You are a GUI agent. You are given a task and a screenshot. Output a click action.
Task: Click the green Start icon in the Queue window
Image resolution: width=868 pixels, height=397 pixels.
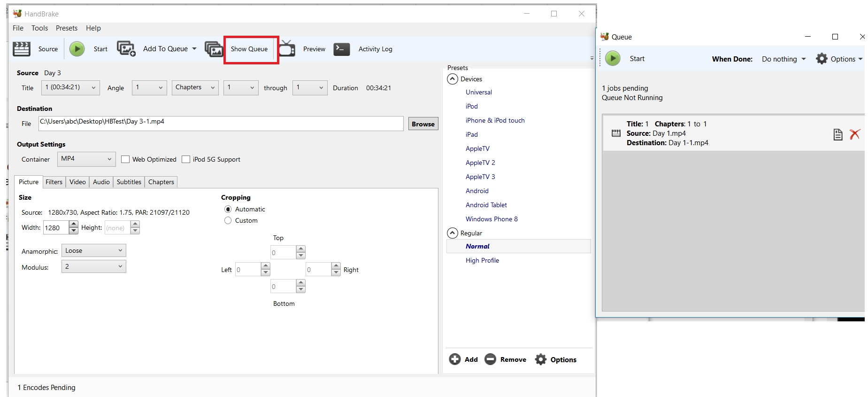tap(613, 59)
